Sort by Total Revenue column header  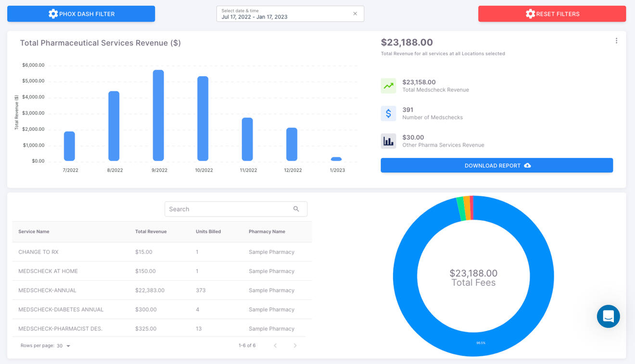click(x=151, y=232)
